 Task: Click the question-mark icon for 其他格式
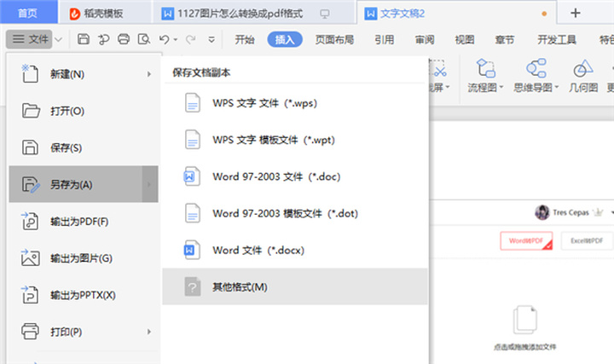tap(192, 287)
